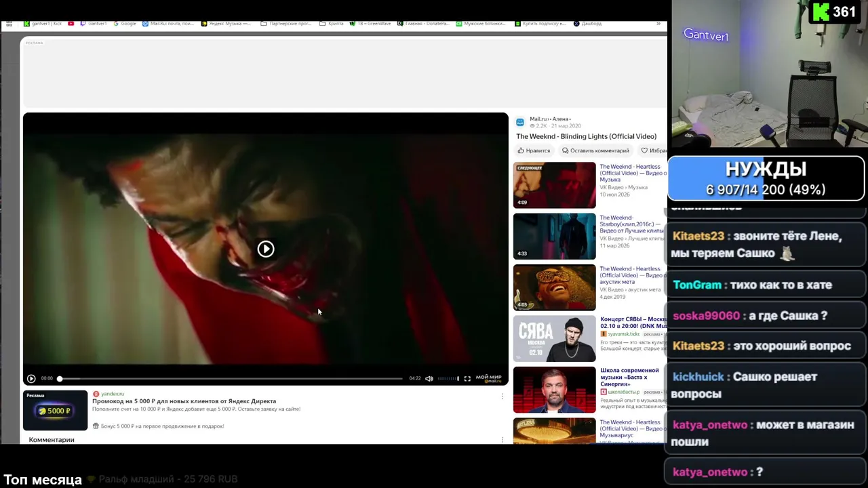Click chat username soska99060

pyautogui.click(x=706, y=316)
